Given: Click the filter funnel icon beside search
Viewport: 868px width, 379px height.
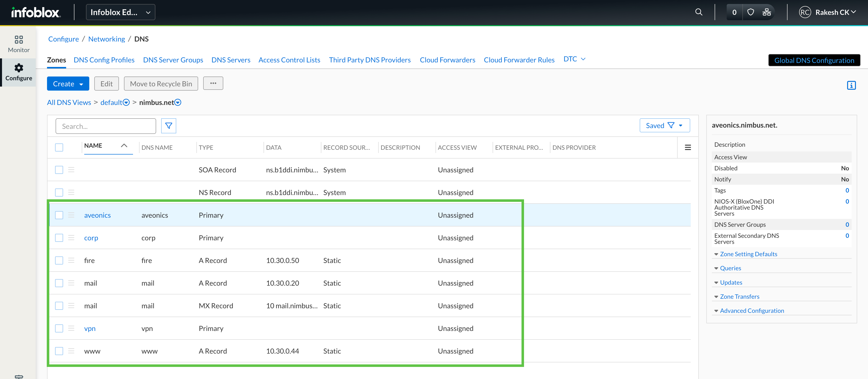Looking at the screenshot, I should coord(168,126).
